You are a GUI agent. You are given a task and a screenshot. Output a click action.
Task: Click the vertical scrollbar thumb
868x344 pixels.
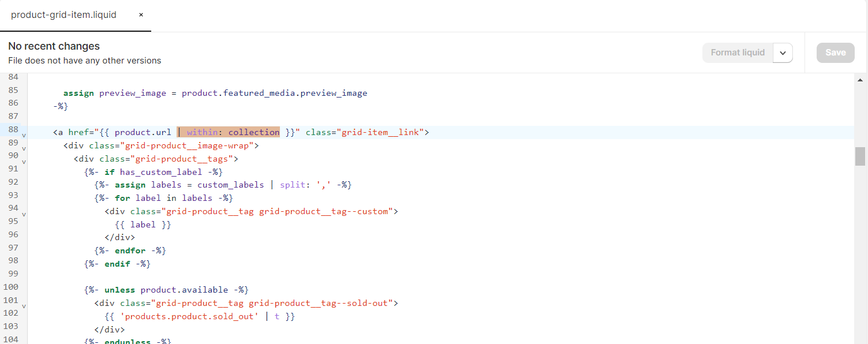860,156
